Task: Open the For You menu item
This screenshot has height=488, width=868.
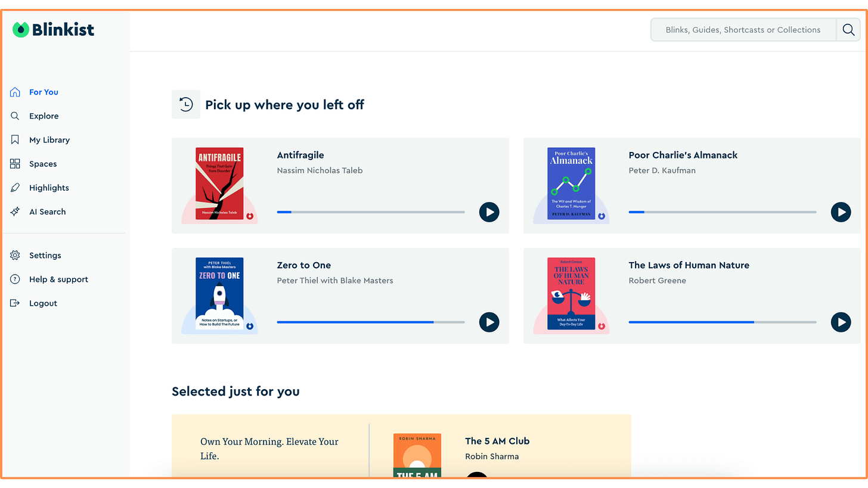Action: [44, 92]
